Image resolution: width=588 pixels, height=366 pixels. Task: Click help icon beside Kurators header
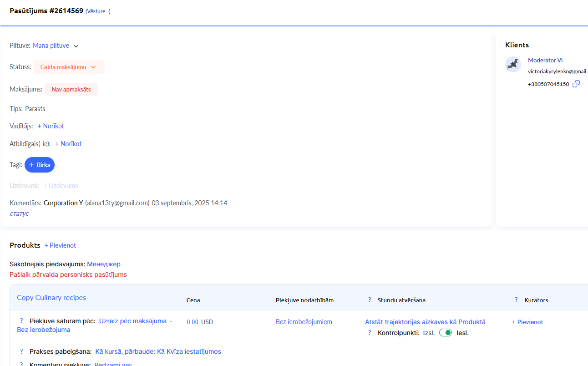point(516,300)
